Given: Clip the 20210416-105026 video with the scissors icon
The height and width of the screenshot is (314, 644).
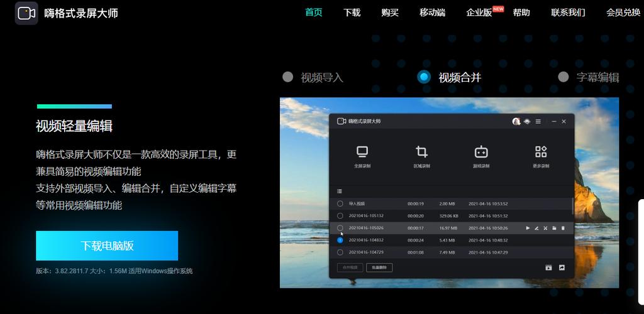Looking at the screenshot, I should coord(545,228).
